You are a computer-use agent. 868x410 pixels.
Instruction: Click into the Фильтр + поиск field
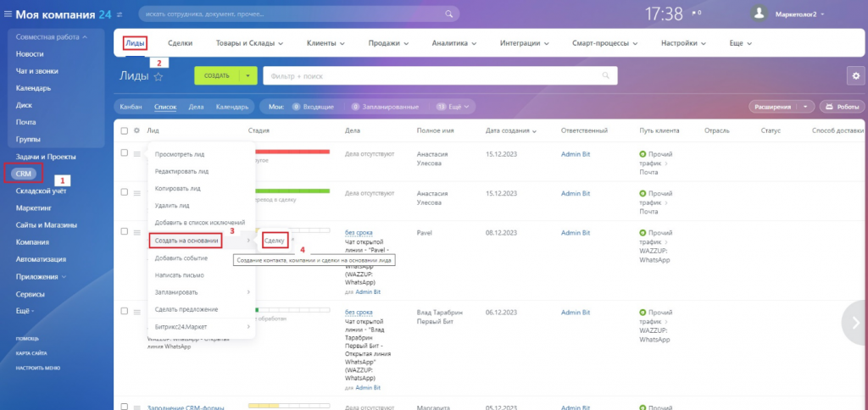(x=432, y=75)
